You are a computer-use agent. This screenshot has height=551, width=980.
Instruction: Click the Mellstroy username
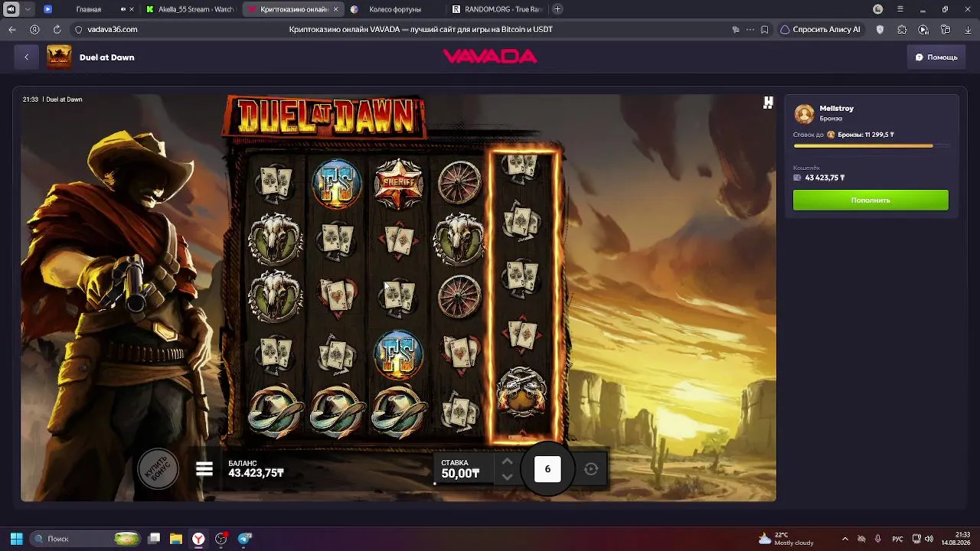pos(836,109)
